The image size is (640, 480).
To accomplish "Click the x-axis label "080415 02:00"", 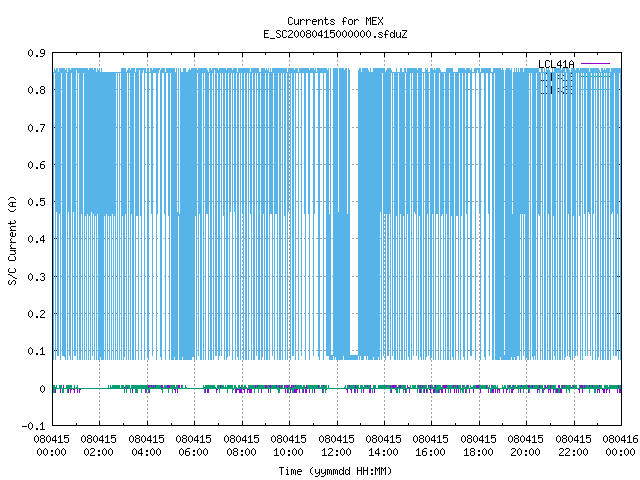I will coord(98,446).
